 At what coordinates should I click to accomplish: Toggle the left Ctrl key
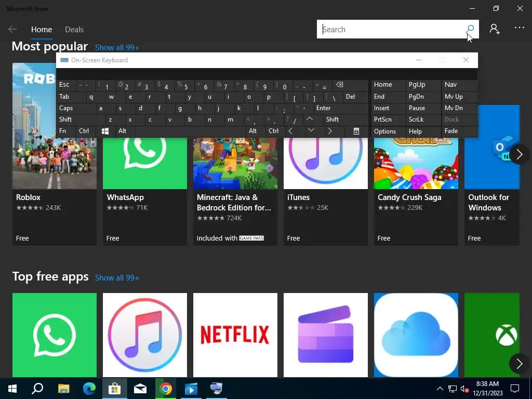(x=86, y=131)
